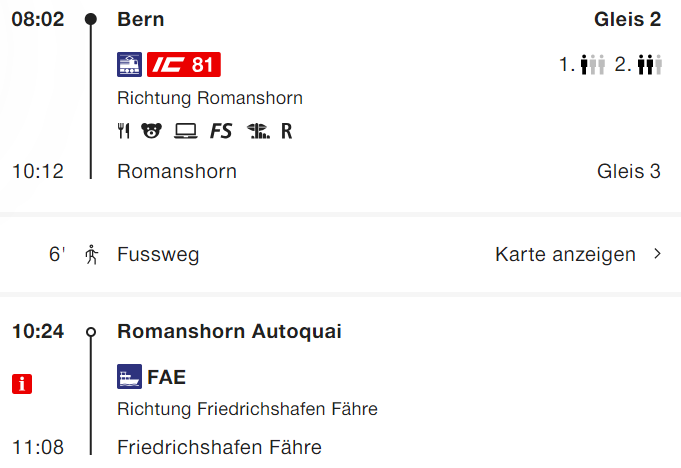Select the red IC 81 train badge
681x468 pixels.
(184, 65)
